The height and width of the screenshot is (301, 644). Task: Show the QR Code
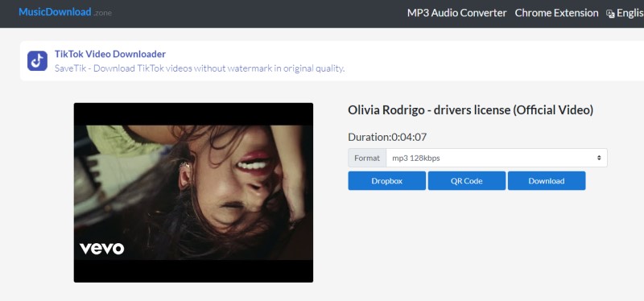467,181
